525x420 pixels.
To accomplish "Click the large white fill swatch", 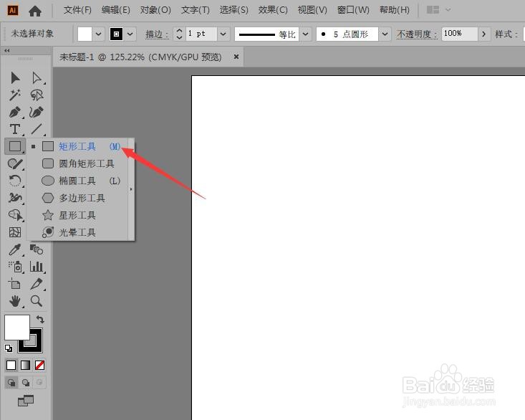I will (x=16, y=327).
